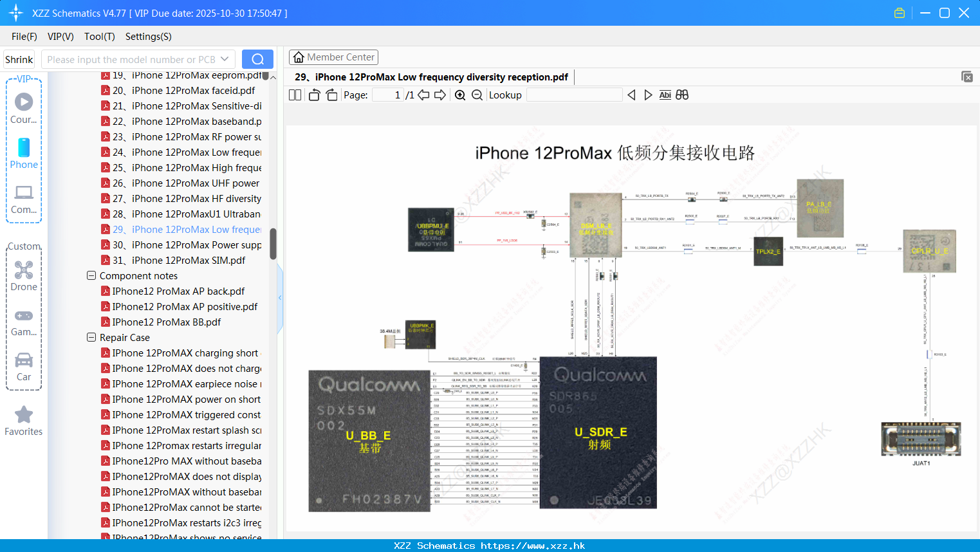The height and width of the screenshot is (552, 980).
Task: Click the blue search button
Action: coord(257,59)
